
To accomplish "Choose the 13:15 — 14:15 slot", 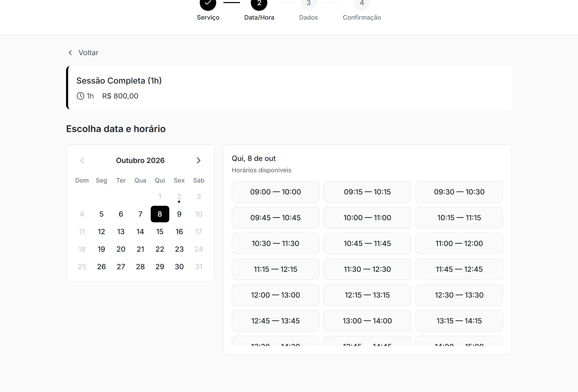I will point(459,321).
